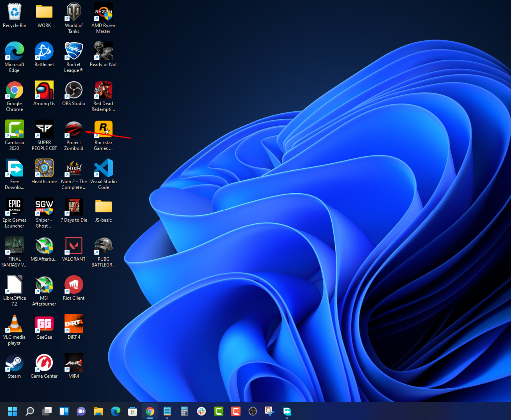Open Task View from the taskbar
This screenshot has width=511, height=420.
[x=47, y=411]
